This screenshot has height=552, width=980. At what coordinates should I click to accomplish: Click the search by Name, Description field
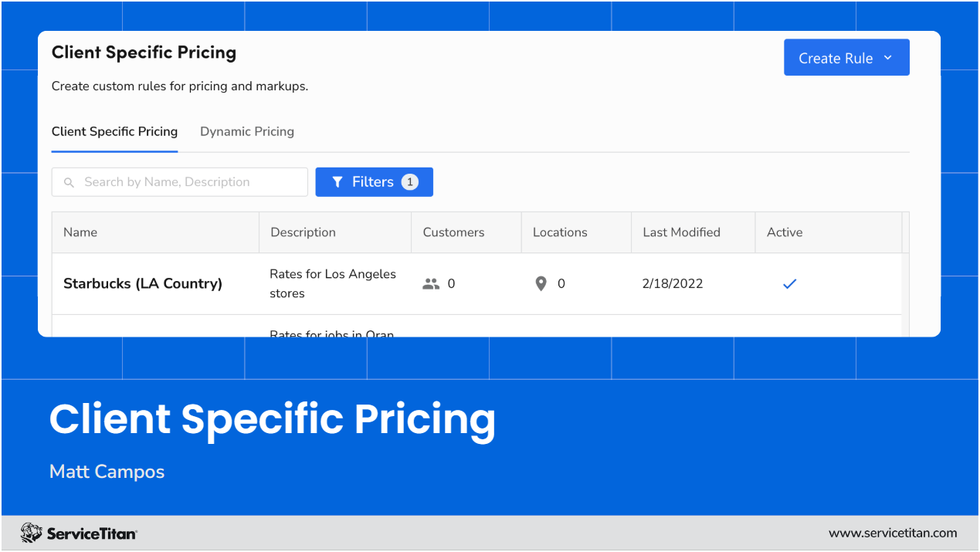(x=179, y=181)
